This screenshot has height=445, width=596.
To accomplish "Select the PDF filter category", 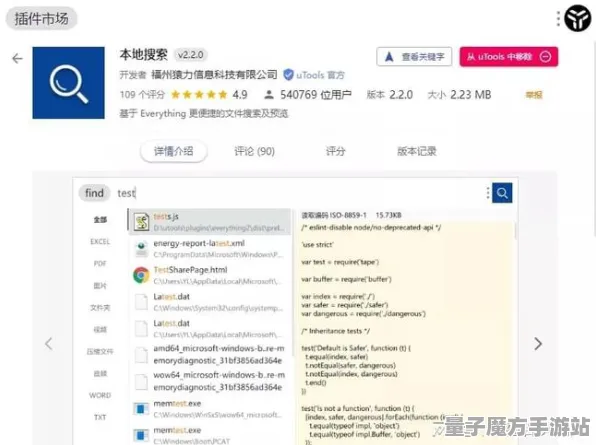I will [100, 264].
